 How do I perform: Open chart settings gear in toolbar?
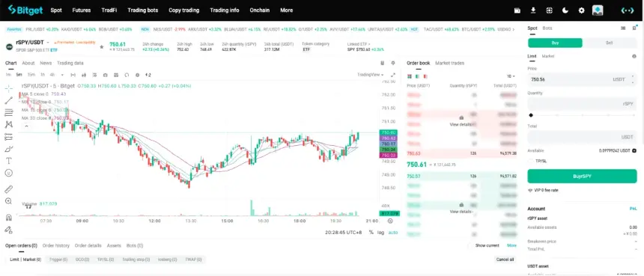(x=137, y=75)
